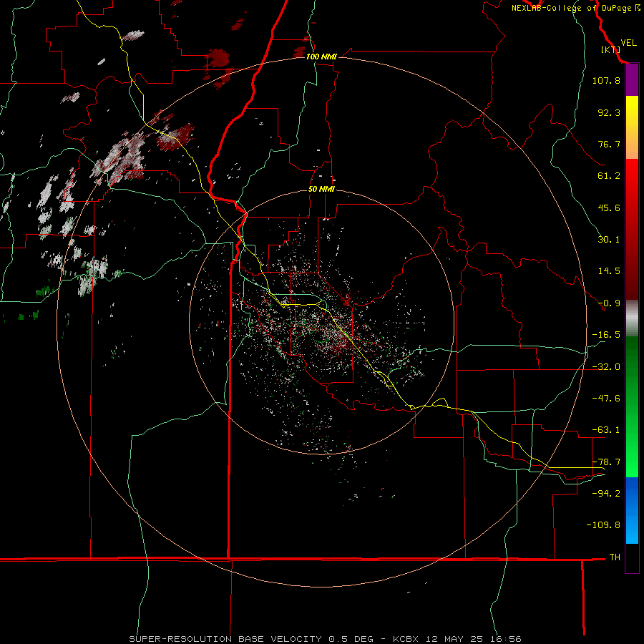
Task: Click the 100 NMI range ring label
Action: (321, 57)
